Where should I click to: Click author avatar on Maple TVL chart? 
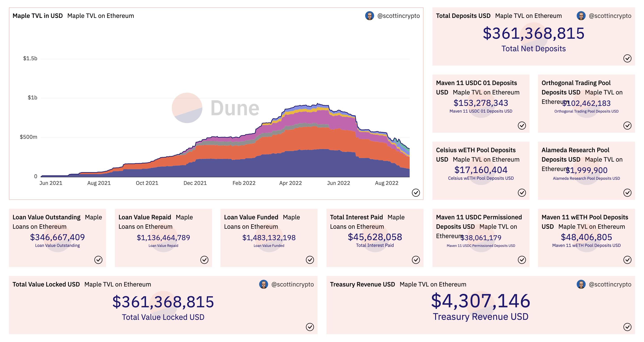pos(369,16)
